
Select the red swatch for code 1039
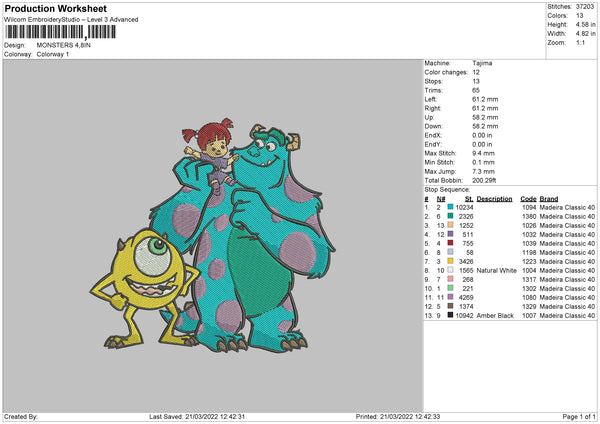tap(450, 243)
